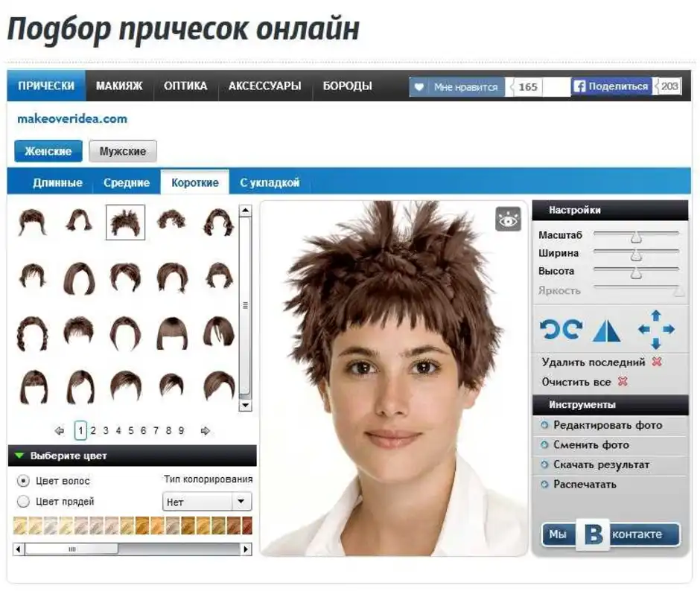
Task: Adjust the Ширина slider handle
Action: 636,255
